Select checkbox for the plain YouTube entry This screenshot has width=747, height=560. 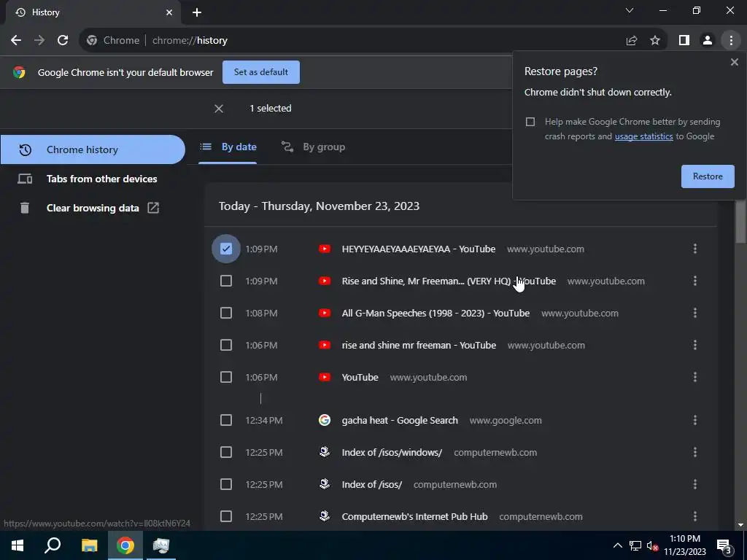click(x=226, y=377)
